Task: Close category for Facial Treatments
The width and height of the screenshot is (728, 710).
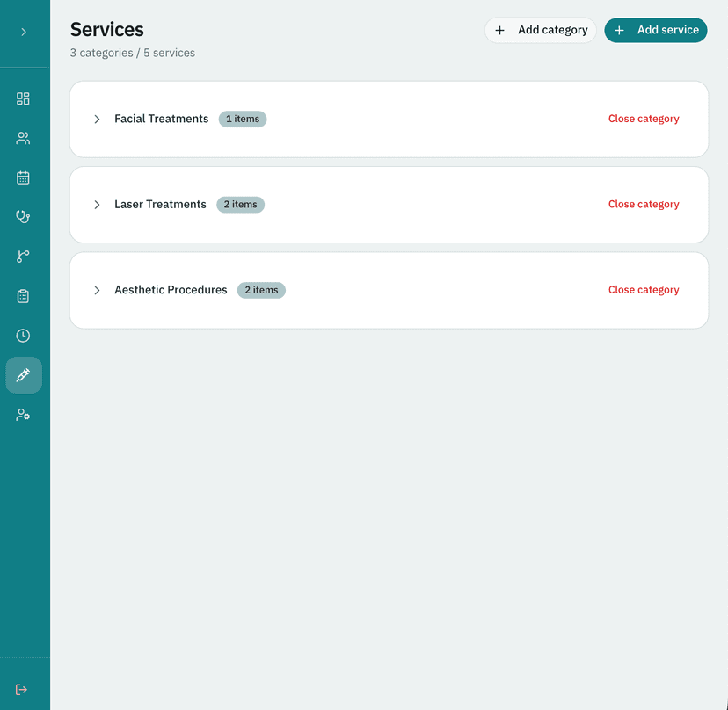Action: click(644, 119)
